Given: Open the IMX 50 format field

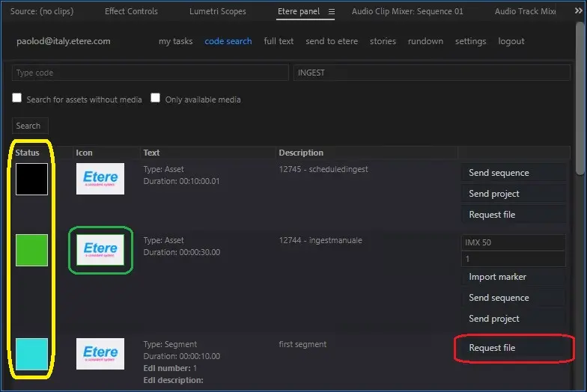Looking at the screenshot, I should point(514,242).
